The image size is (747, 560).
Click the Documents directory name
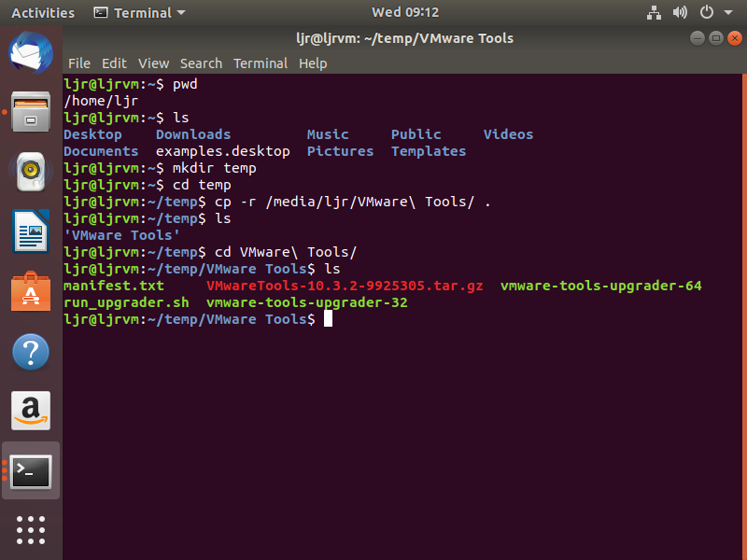point(101,151)
